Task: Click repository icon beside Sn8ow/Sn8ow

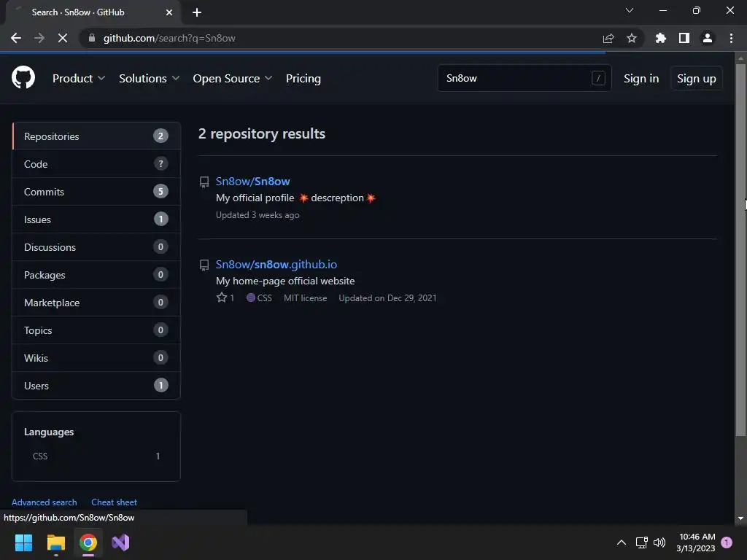Action: coord(204,182)
